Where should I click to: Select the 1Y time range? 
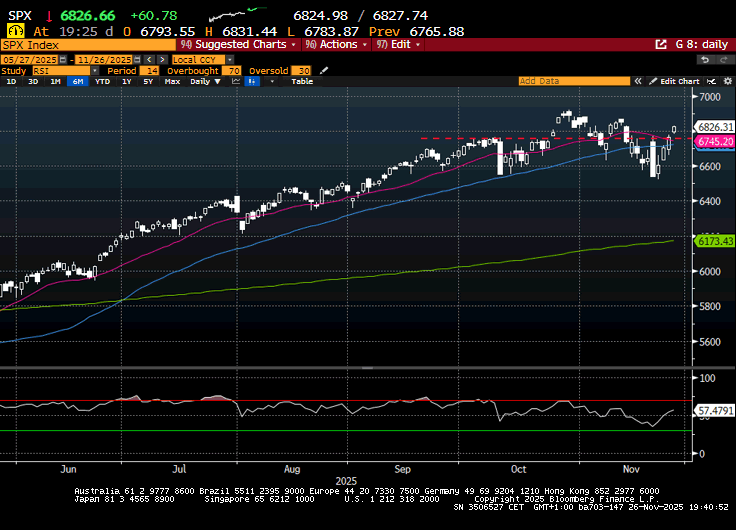point(126,81)
